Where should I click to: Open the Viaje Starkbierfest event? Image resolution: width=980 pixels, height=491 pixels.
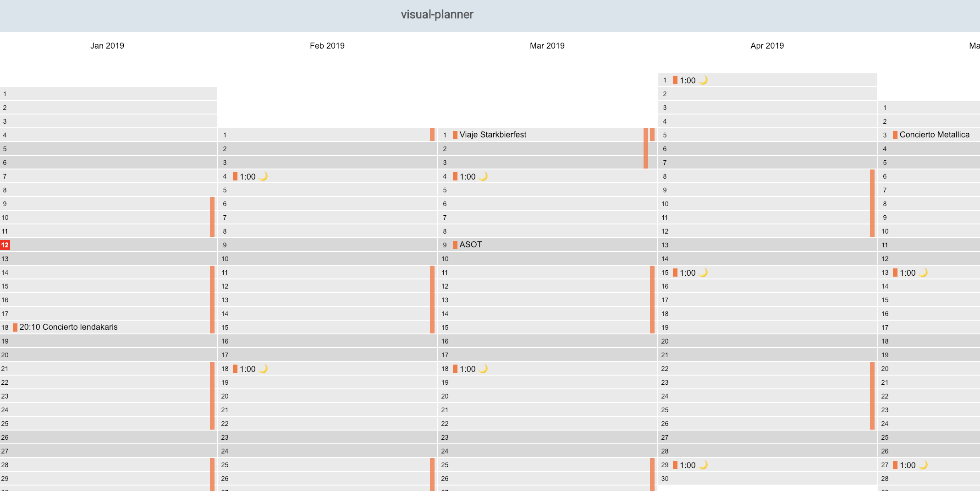click(493, 135)
